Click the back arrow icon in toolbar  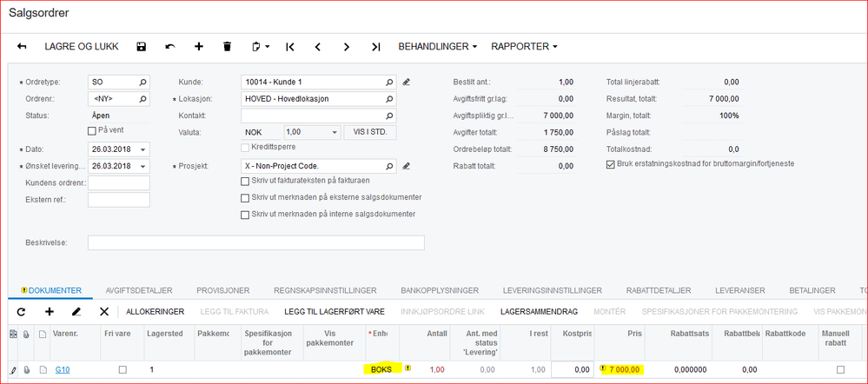pos(22,46)
